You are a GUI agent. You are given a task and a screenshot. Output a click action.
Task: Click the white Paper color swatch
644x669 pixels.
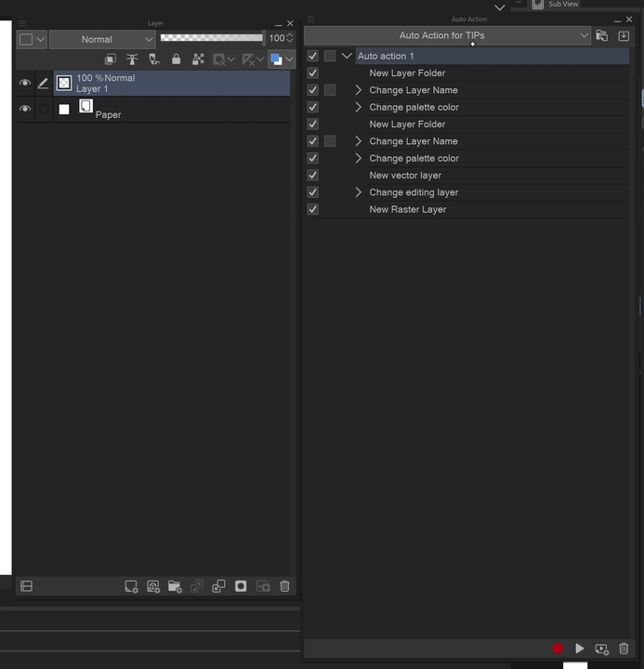click(x=64, y=110)
